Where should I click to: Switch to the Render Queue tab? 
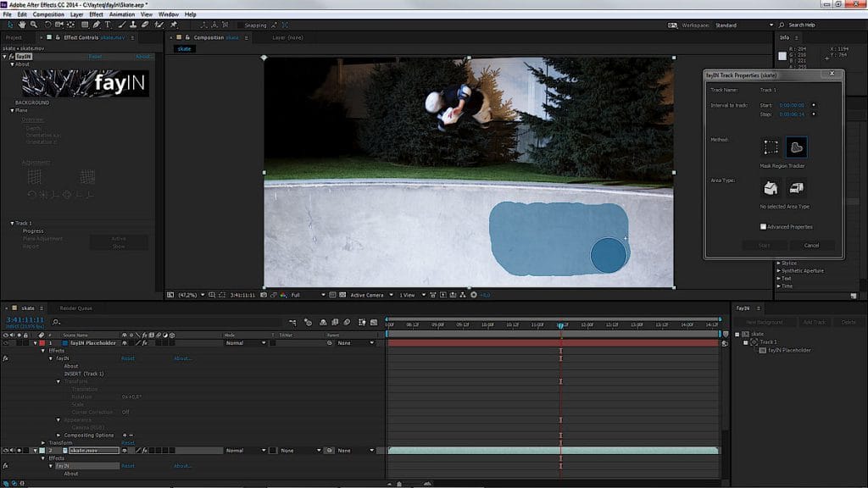(75, 307)
